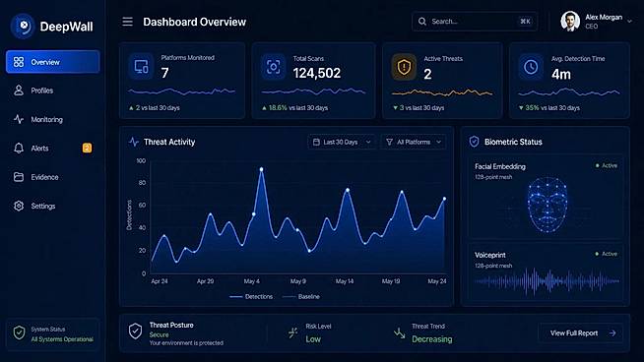
Task: Click the Active Threats orange sparkline
Action: pos(442,92)
